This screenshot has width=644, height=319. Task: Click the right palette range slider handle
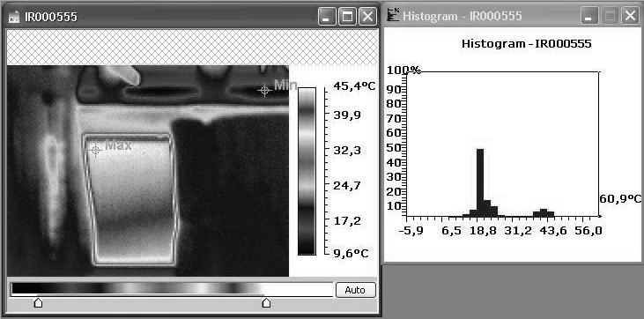[266, 303]
